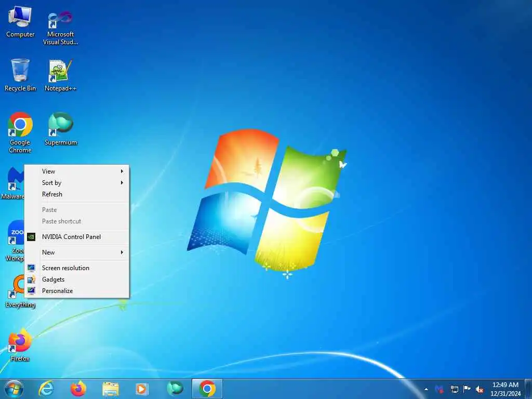Open Screen resolution settings
This screenshot has width=532, height=399.
coord(77,268)
